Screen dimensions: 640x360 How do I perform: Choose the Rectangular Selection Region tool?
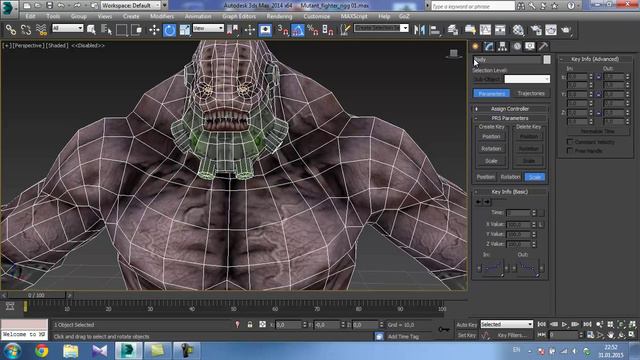[x=121, y=30]
